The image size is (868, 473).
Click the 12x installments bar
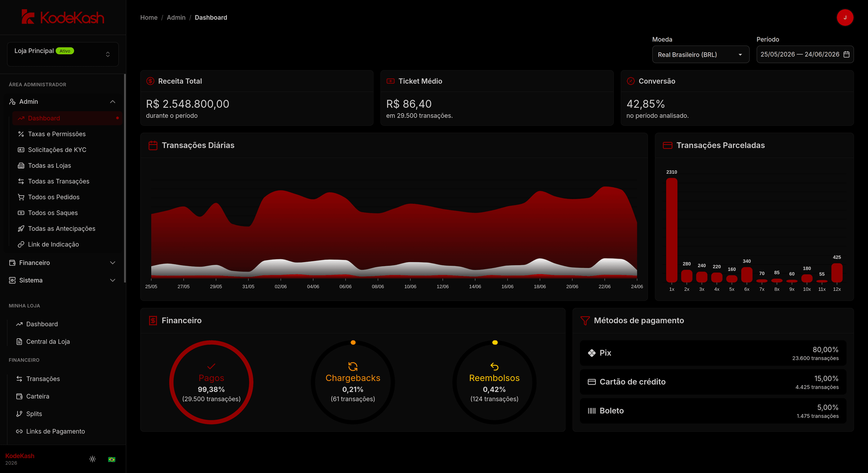[837, 273]
